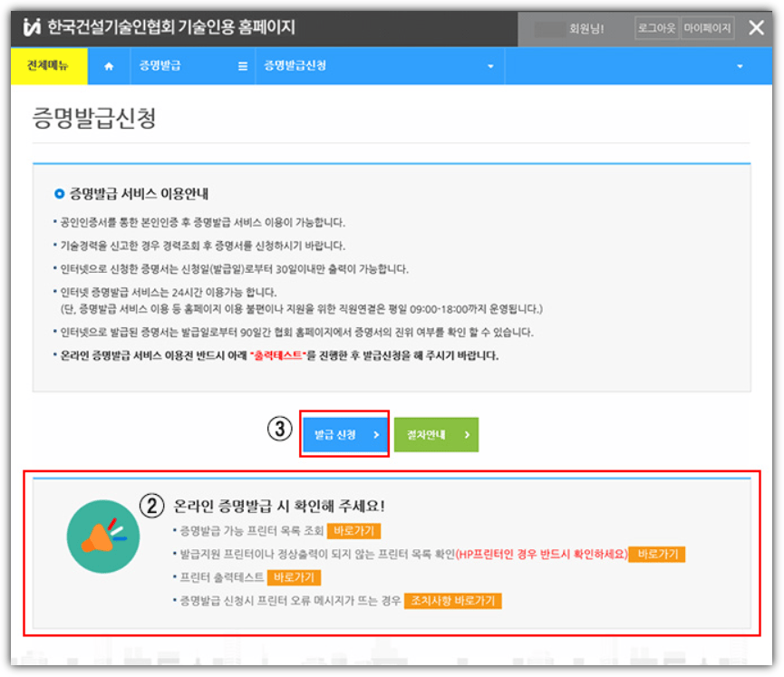Close the popup with the X icon
The image size is (784, 677).
756,27
